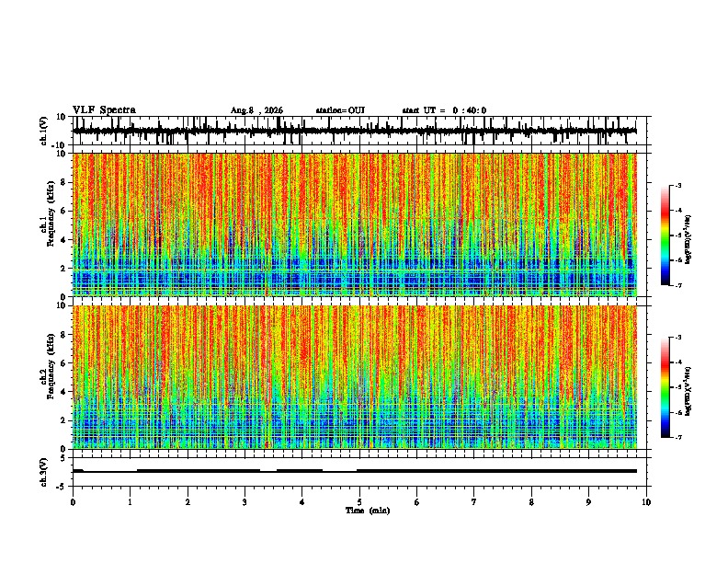728x563 pixels.
Task: Click time axis tick label "7"
Action: [474, 502]
